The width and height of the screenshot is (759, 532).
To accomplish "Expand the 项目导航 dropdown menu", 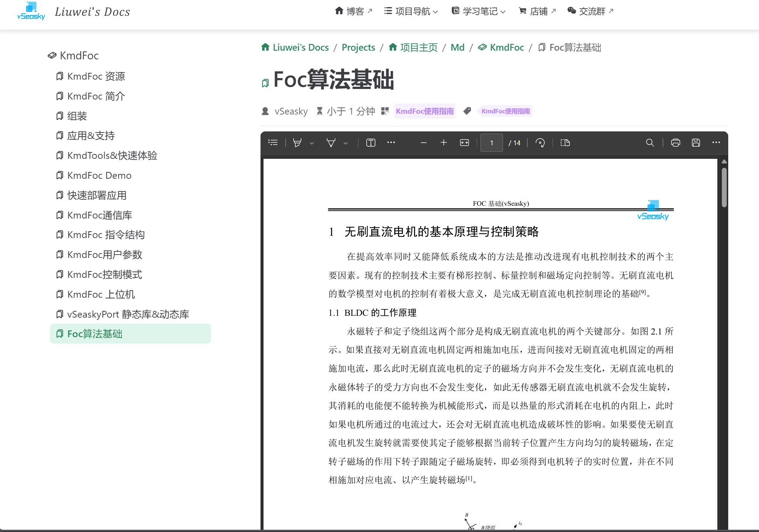I will pyautogui.click(x=411, y=11).
